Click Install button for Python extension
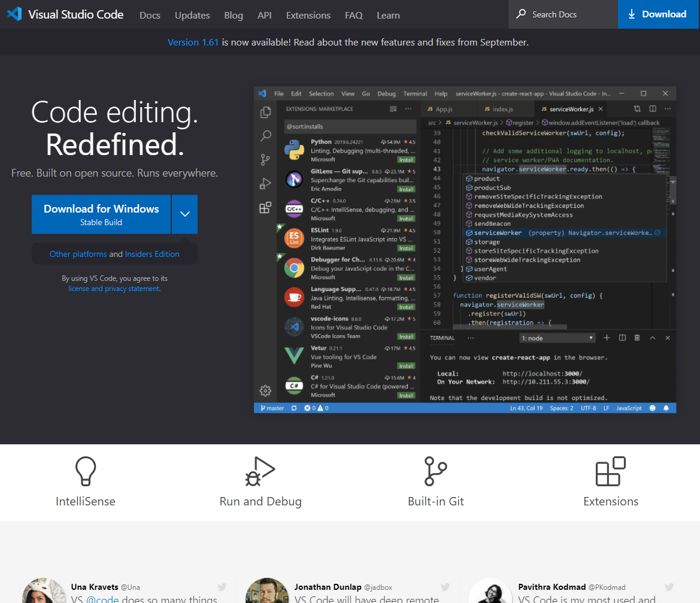The image size is (700, 603). pyautogui.click(x=406, y=160)
